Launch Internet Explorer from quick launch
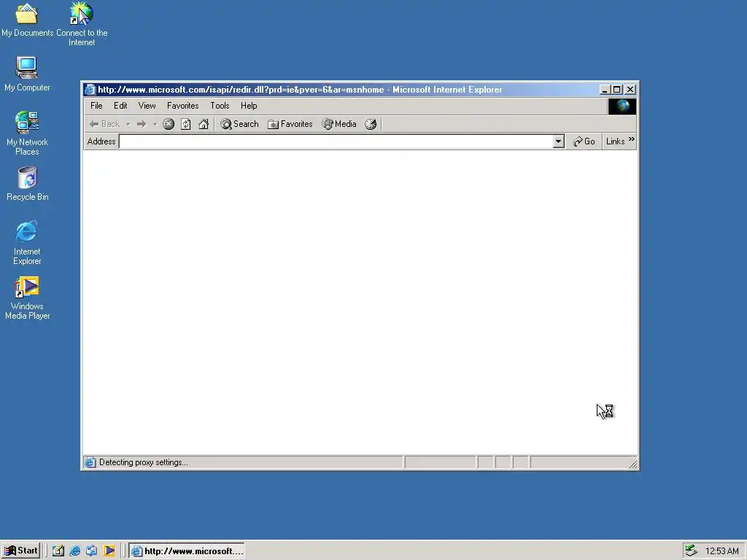The height and width of the screenshot is (560, 747). tap(75, 551)
